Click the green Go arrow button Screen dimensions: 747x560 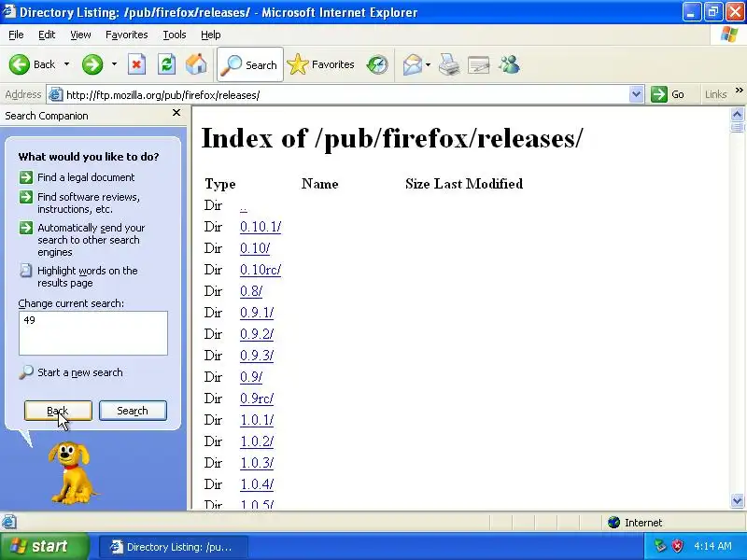(x=659, y=94)
